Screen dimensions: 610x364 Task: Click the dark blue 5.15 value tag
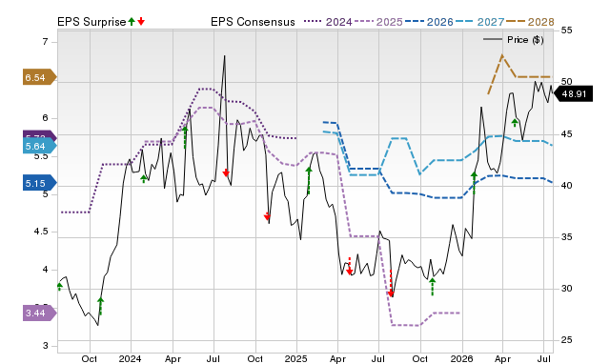[39, 183]
